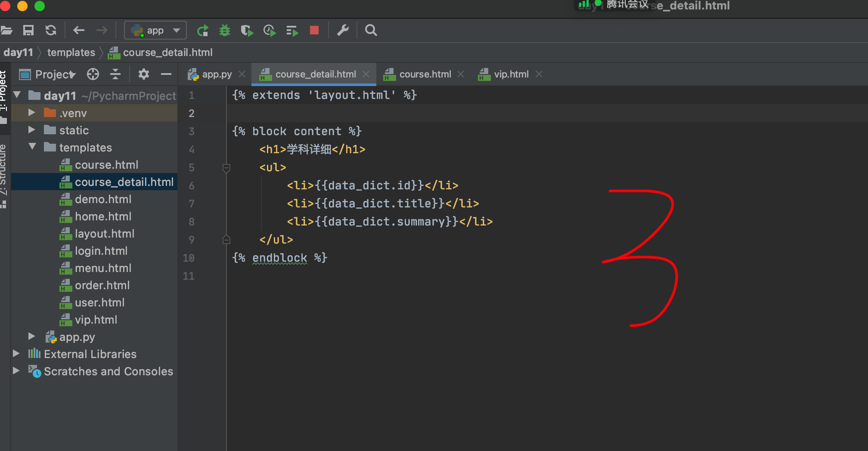Rerun the app with green rerun icon
The height and width of the screenshot is (451, 868).
[x=203, y=30]
